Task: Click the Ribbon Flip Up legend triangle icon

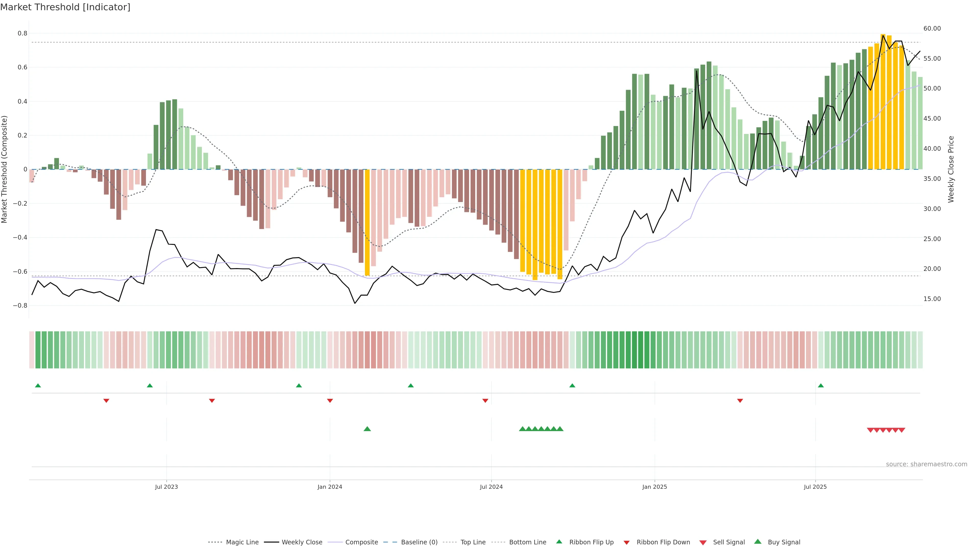Action: pyautogui.click(x=559, y=542)
